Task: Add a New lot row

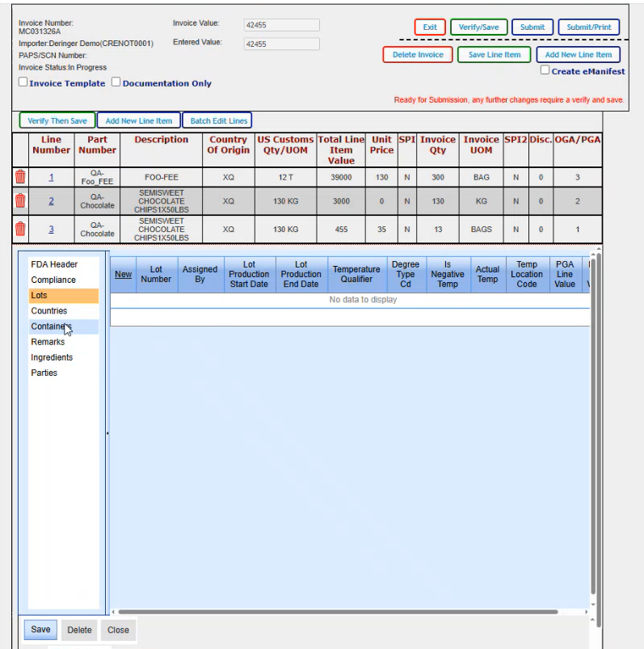Action: pos(123,274)
